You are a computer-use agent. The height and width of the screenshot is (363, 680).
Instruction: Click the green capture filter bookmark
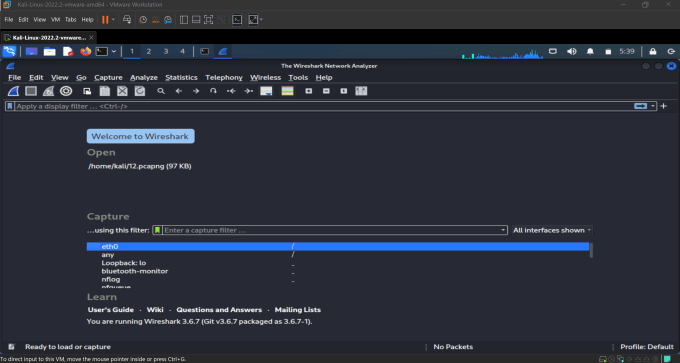[157, 230]
